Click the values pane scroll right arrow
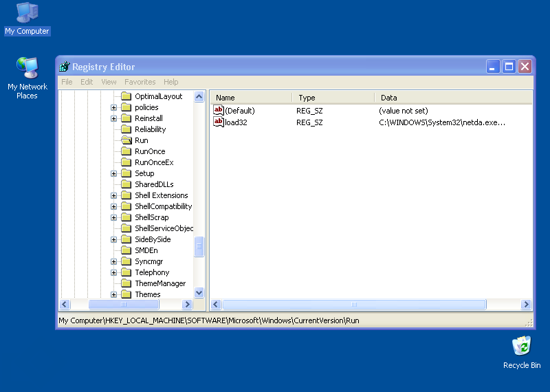The height and width of the screenshot is (392, 550). click(x=526, y=304)
